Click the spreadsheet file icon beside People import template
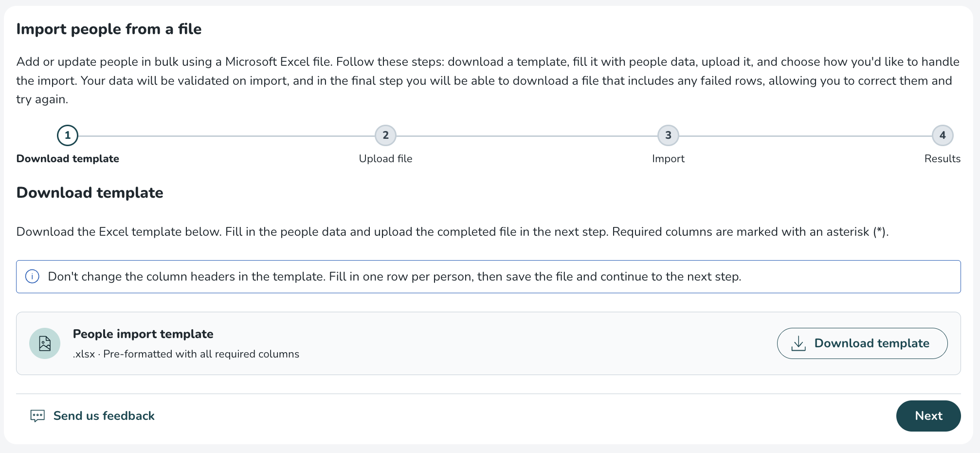 point(45,343)
